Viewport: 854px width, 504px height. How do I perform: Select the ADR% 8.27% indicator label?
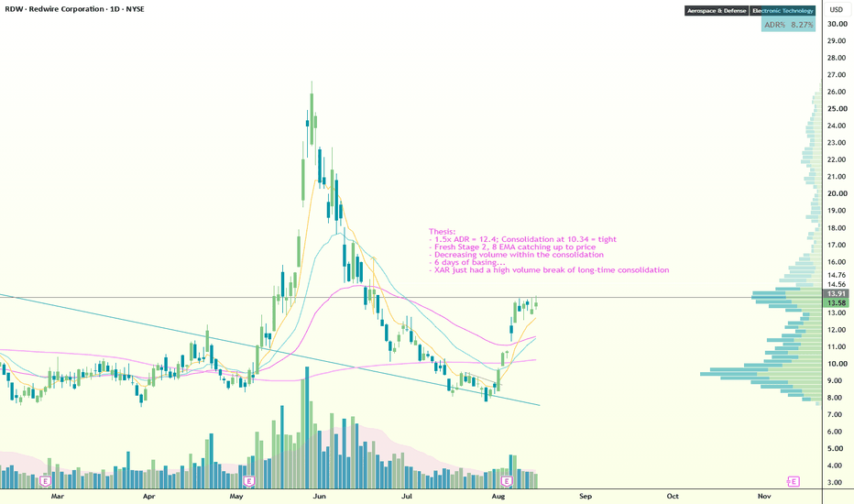(x=788, y=25)
